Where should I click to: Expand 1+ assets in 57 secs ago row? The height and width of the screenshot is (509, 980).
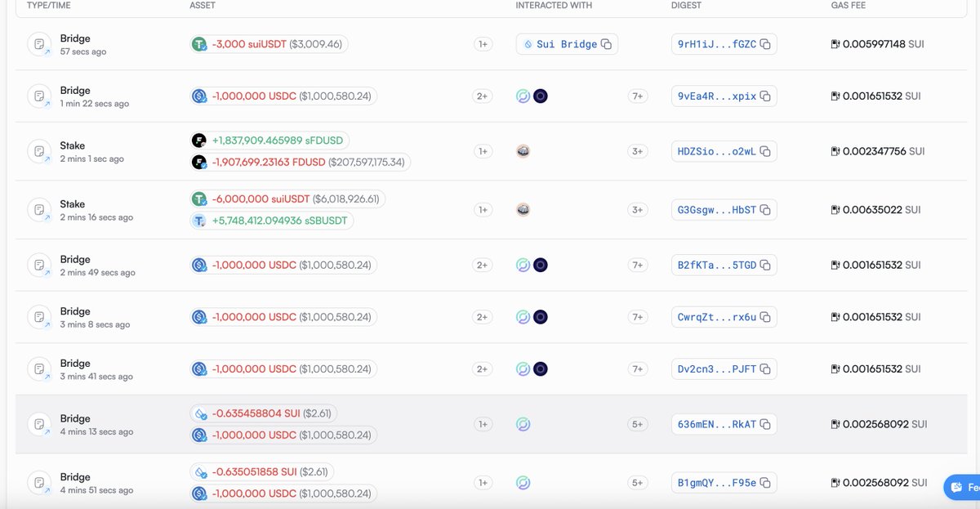tap(483, 44)
